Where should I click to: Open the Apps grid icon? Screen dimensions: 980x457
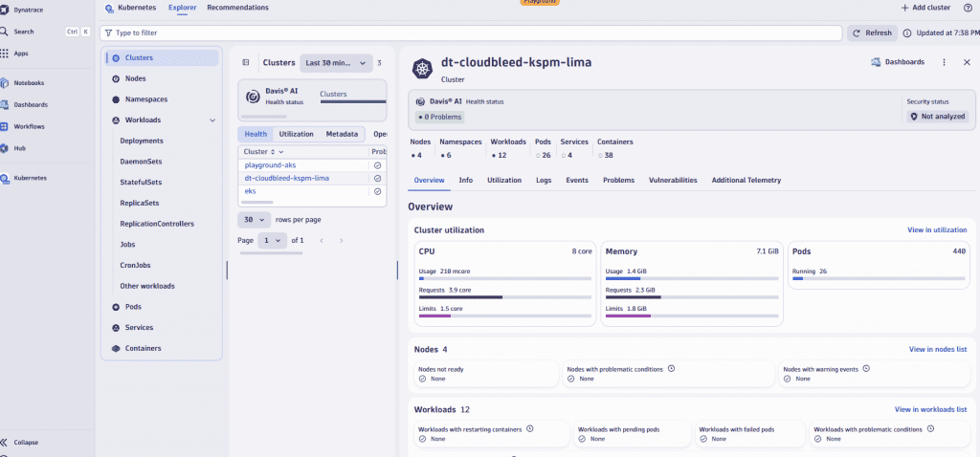pos(5,54)
